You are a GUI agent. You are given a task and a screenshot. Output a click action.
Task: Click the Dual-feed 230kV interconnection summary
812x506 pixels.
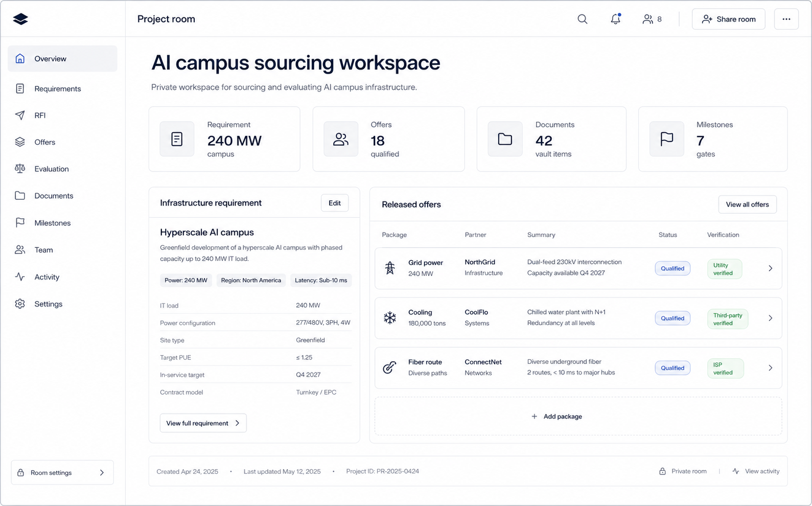pyautogui.click(x=574, y=262)
